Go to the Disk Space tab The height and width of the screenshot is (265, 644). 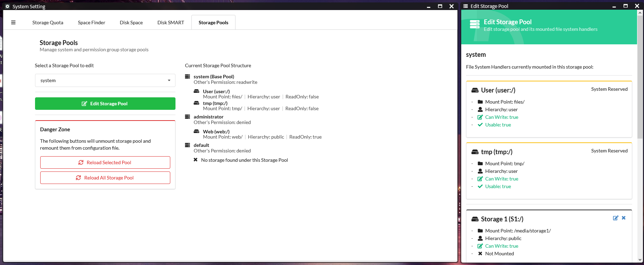[131, 23]
